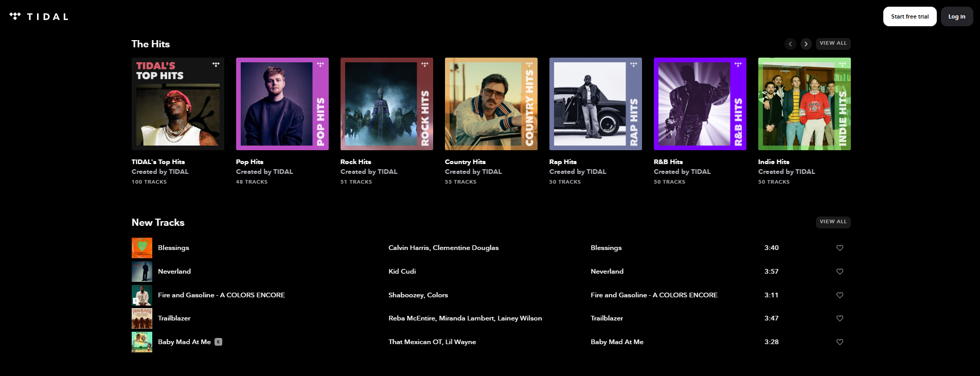This screenshot has height=376, width=980.
Task: Open the Pop Hits playlist cover
Action: click(x=282, y=104)
